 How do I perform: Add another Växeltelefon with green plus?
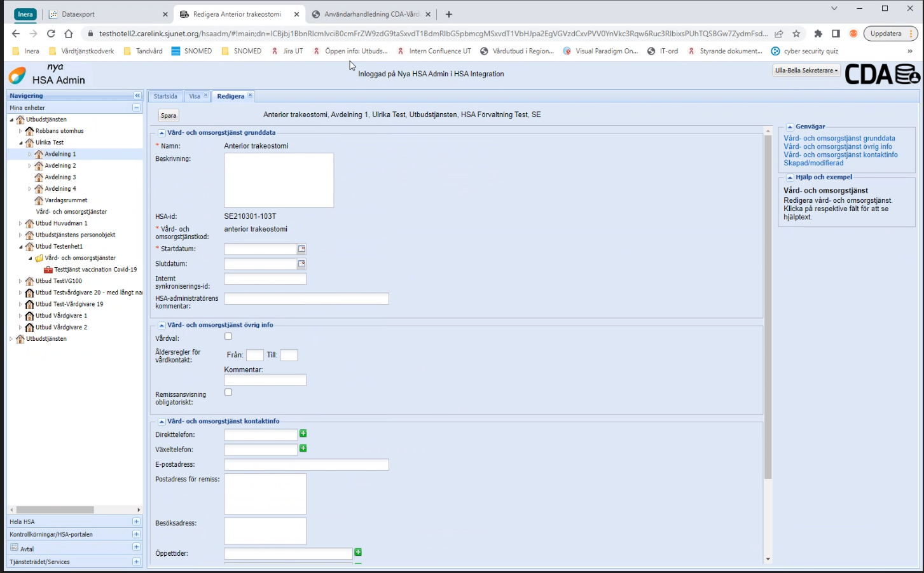pyautogui.click(x=303, y=448)
